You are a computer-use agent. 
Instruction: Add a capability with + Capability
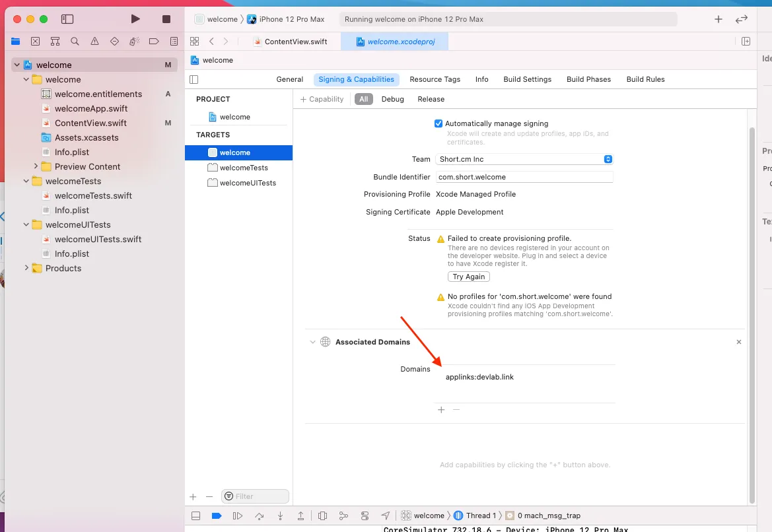(322, 99)
